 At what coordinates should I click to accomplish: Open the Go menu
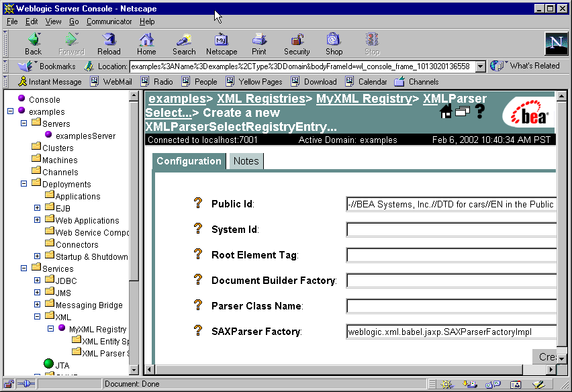coord(74,21)
